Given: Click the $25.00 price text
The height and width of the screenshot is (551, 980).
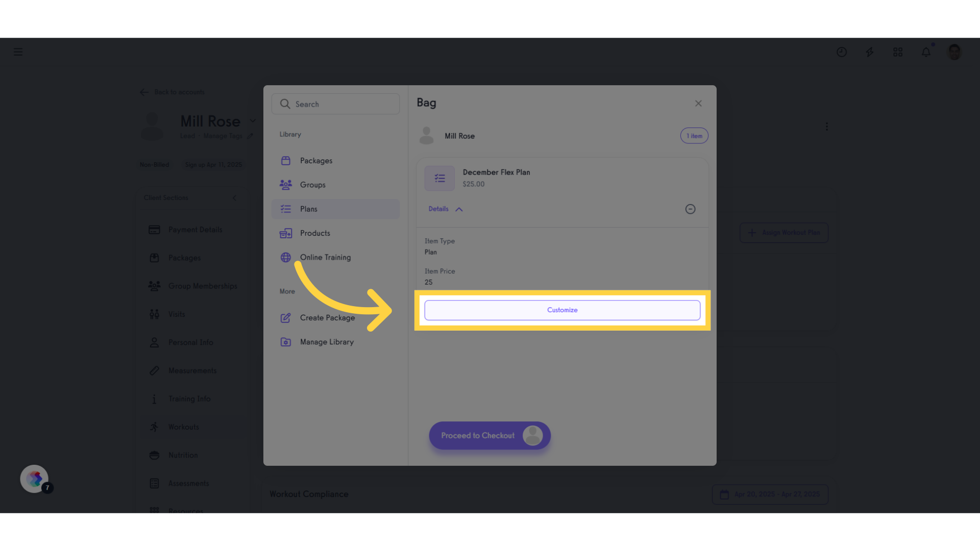Looking at the screenshot, I should [x=474, y=184].
